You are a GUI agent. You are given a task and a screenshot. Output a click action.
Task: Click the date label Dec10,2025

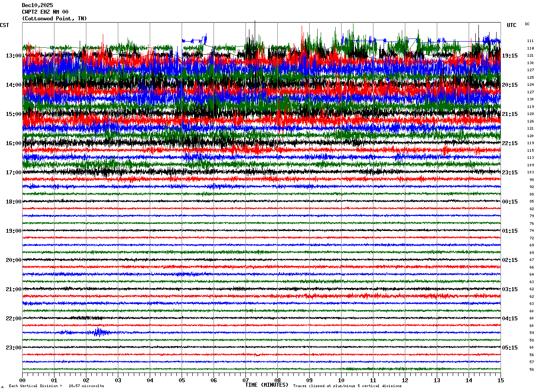[37, 5]
